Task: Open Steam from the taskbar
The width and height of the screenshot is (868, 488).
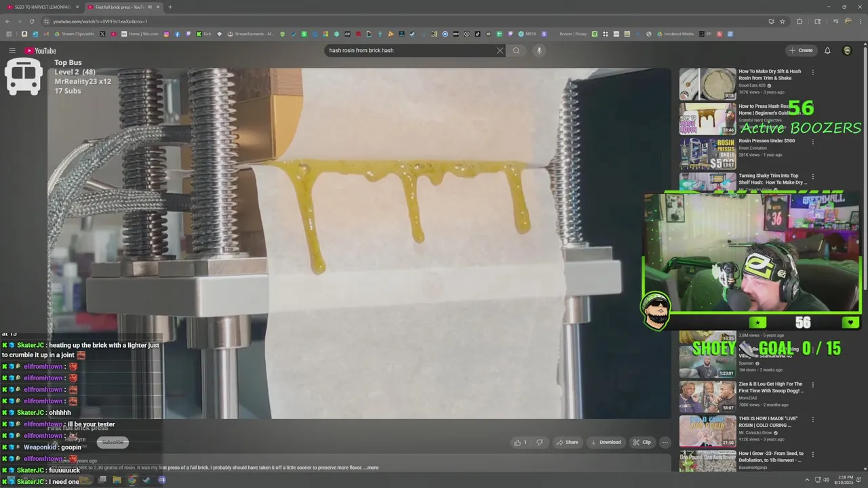Action: (x=146, y=480)
